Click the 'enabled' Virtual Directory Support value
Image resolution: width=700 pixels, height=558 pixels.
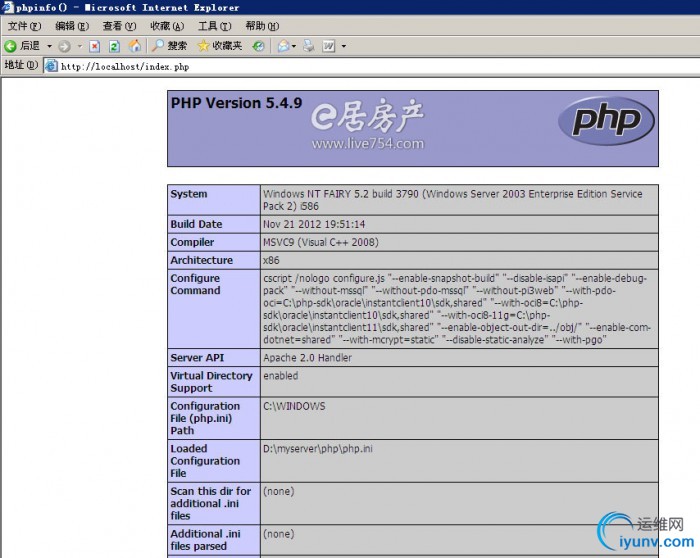coord(280,375)
